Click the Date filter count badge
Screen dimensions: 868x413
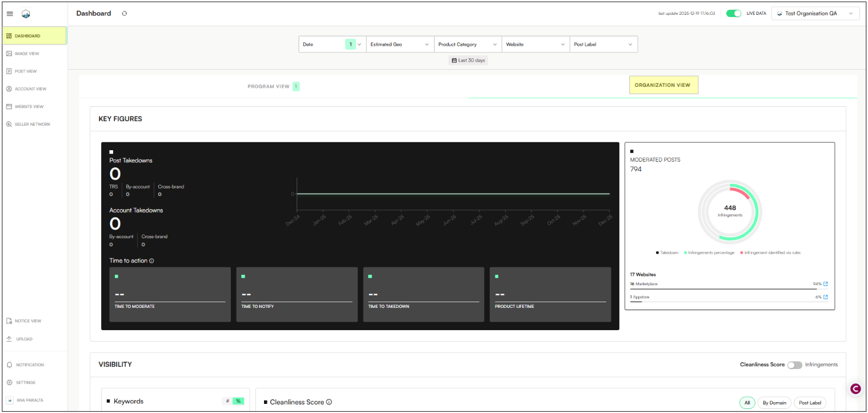pos(350,45)
